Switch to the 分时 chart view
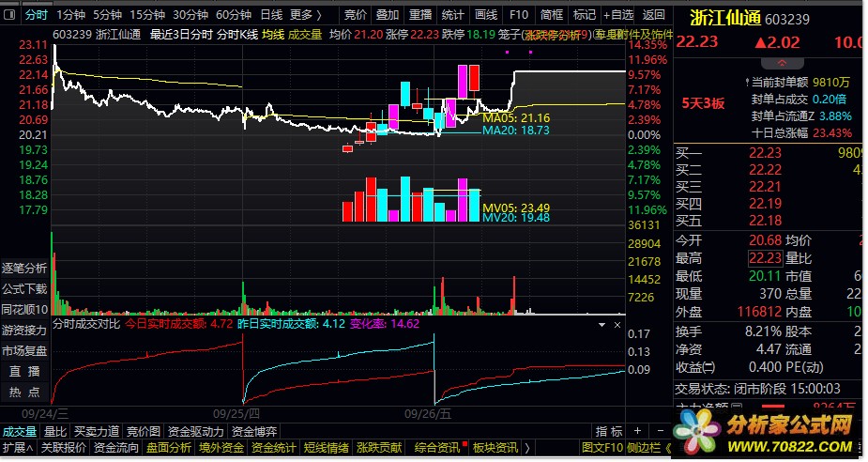868x462 pixels. [x=37, y=15]
